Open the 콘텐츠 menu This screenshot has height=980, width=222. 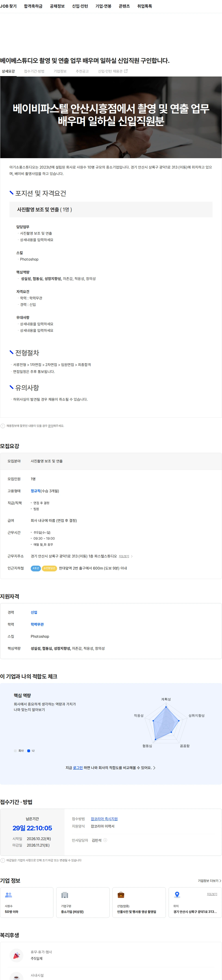[124, 6]
